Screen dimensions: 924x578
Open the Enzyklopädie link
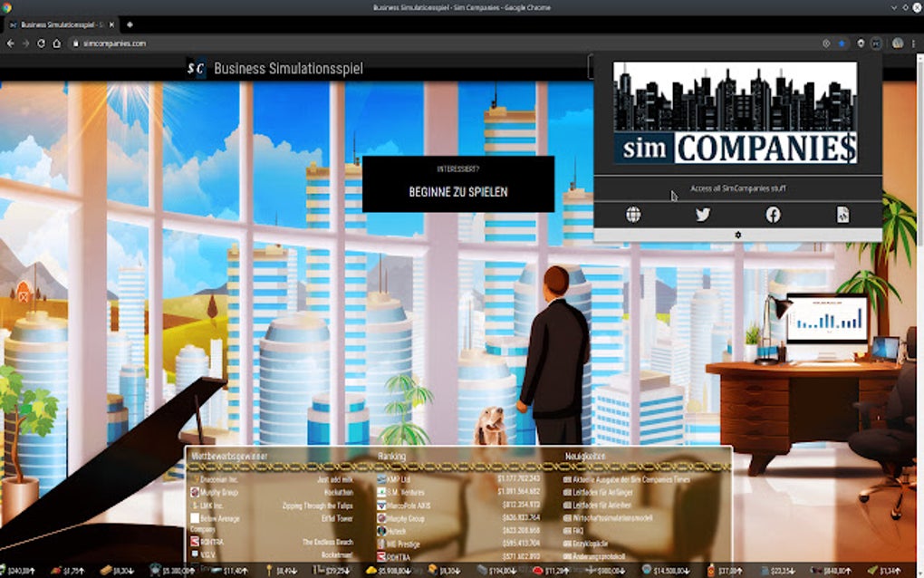(586, 544)
